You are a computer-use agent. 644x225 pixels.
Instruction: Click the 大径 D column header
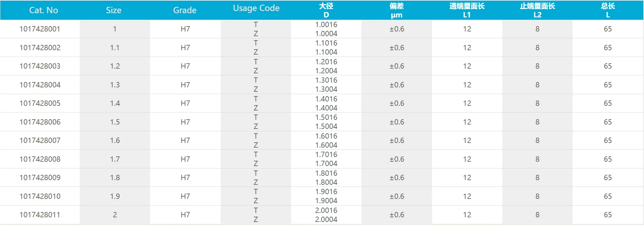[326, 10]
